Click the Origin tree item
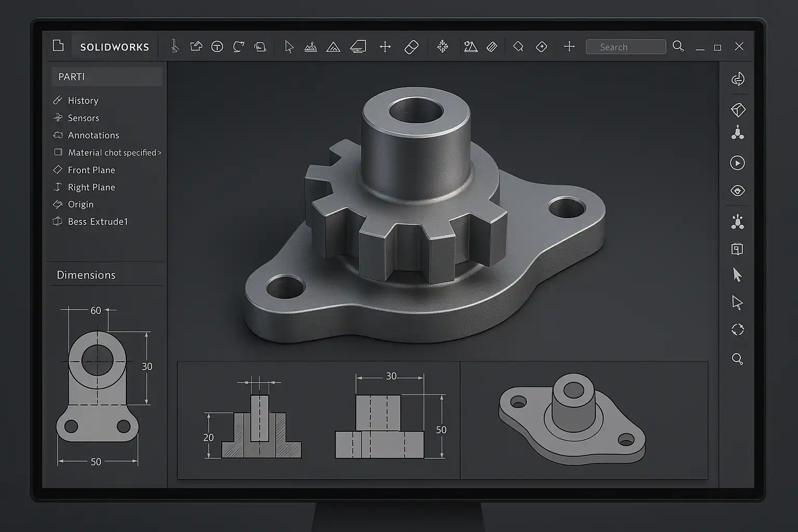This screenshot has width=798, height=532. [x=81, y=204]
